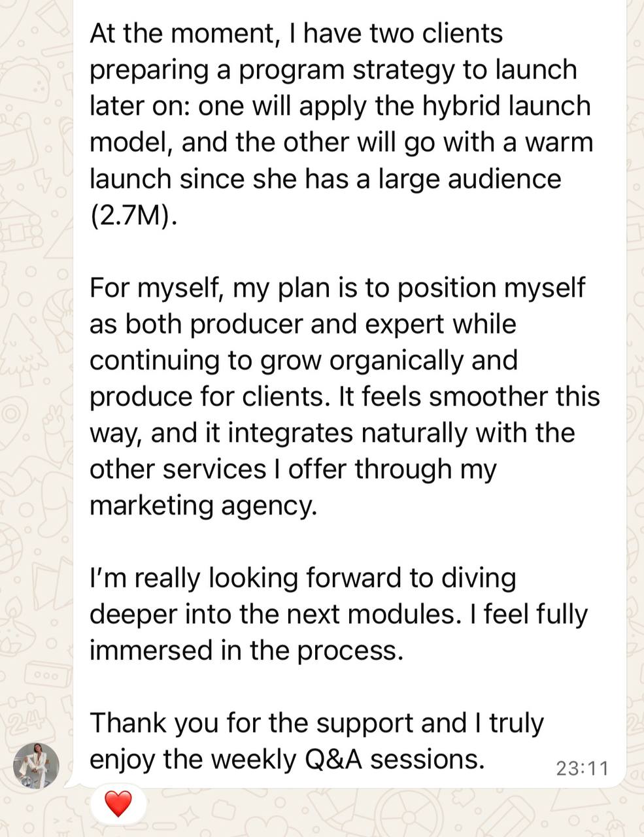Click the "(2.7M)." audience figure text
The width and height of the screenshot is (644, 837).
(133, 215)
